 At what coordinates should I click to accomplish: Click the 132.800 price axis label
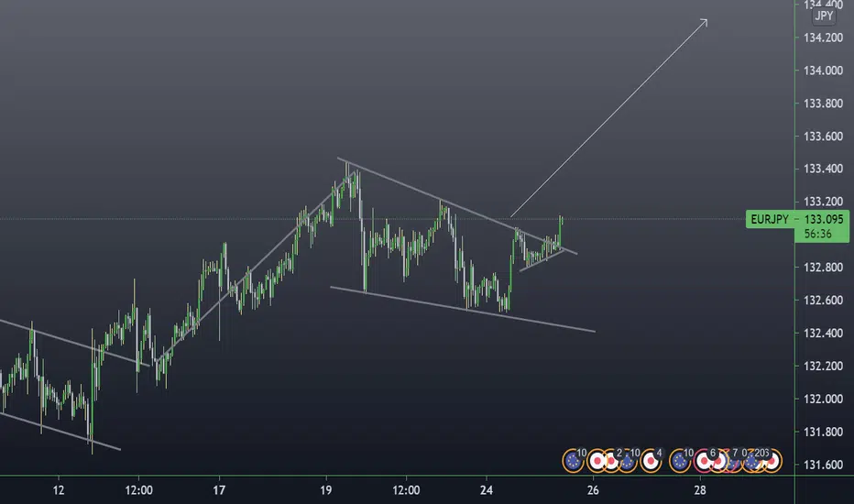tap(824, 267)
